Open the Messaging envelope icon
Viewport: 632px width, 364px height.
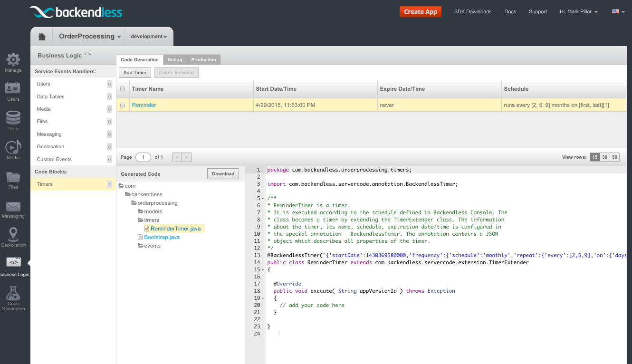13,207
